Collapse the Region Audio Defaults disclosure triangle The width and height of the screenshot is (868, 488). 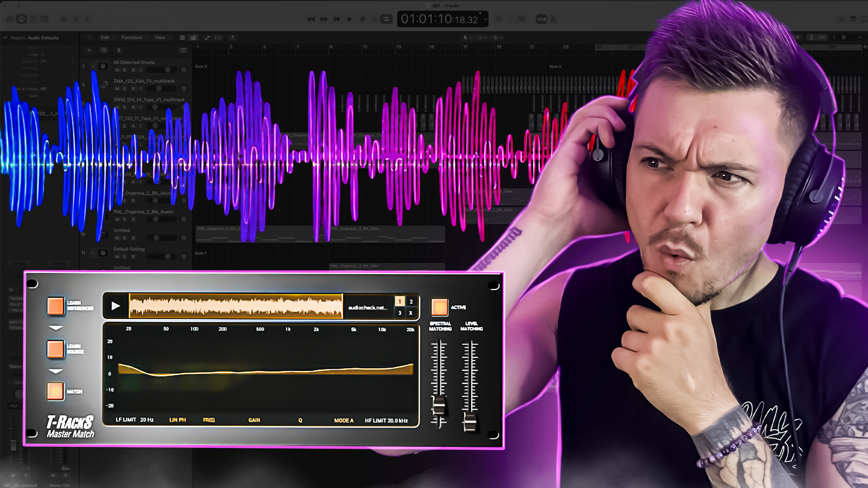point(5,38)
